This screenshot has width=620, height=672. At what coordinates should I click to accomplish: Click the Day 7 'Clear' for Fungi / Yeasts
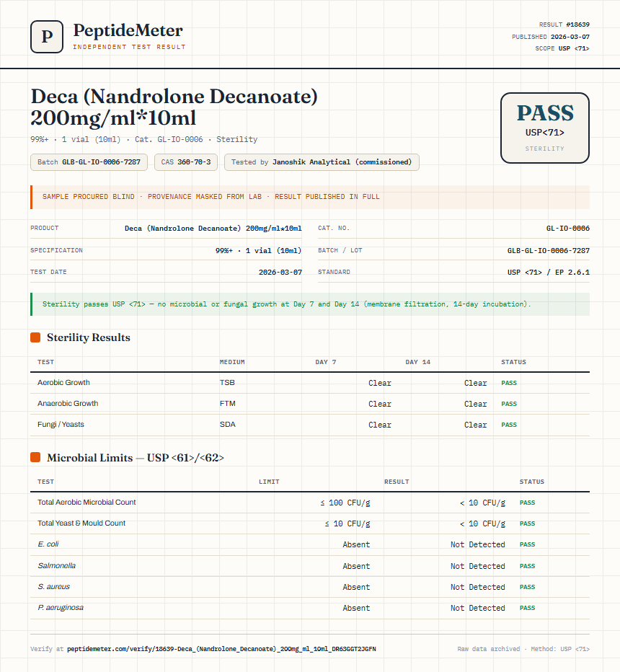click(380, 425)
